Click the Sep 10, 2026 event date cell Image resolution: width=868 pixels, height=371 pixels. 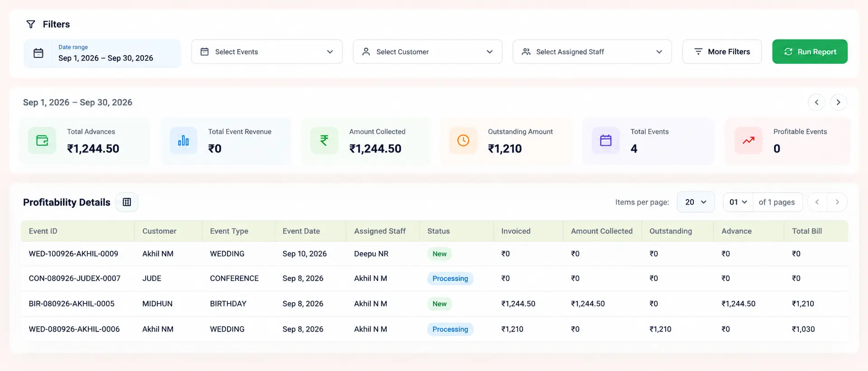(304, 254)
